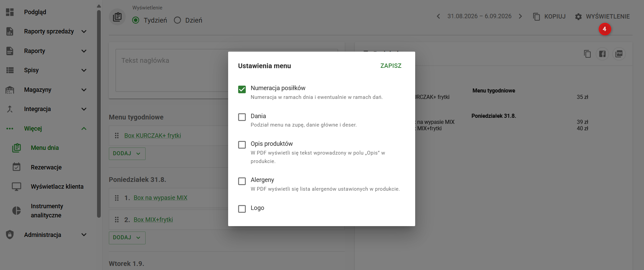Check the Alergeny option
The height and width of the screenshot is (270, 644).
click(x=242, y=181)
